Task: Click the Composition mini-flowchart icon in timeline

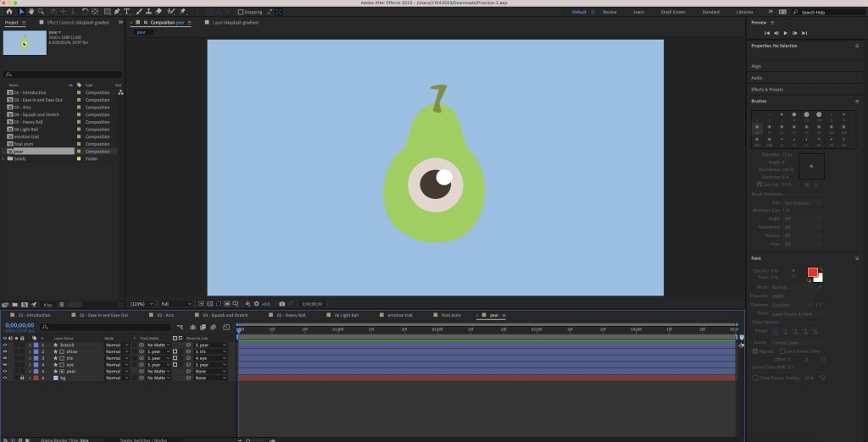Action: click(180, 327)
